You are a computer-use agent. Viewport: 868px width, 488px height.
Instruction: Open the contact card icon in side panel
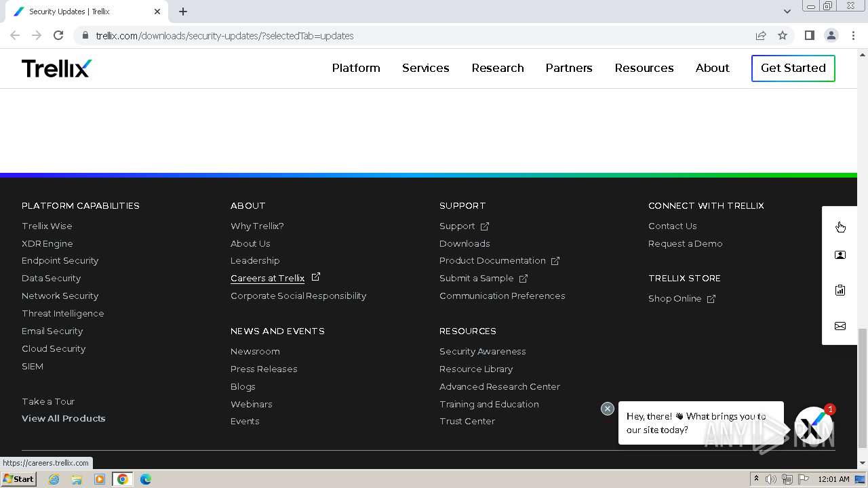point(840,256)
